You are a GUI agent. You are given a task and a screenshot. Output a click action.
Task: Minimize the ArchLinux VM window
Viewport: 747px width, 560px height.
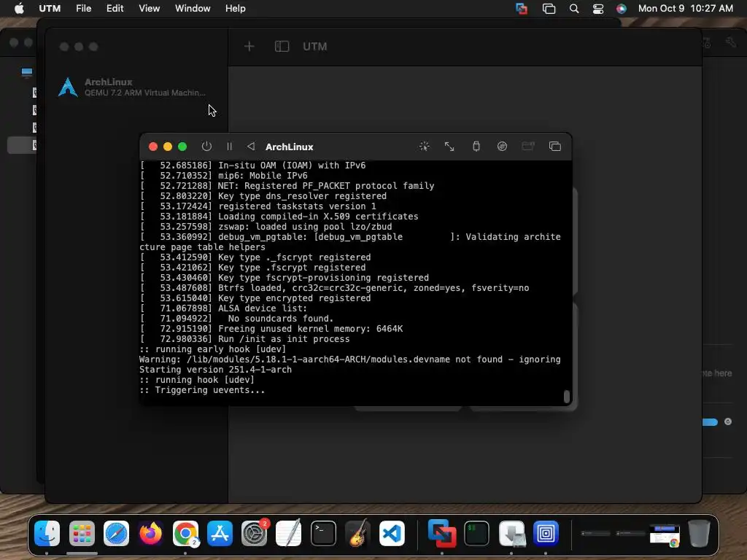click(168, 147)
